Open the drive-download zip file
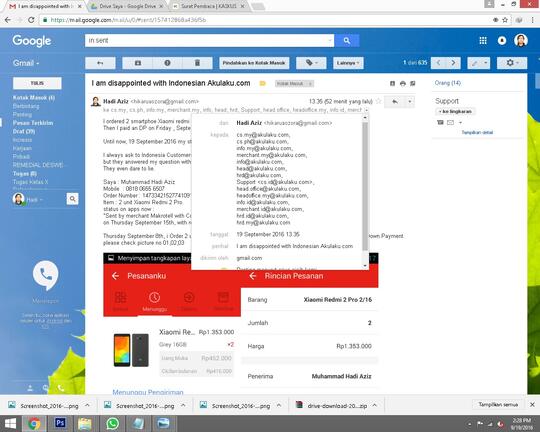This screenshot has width=540, height=432. [x=332, y=406]
